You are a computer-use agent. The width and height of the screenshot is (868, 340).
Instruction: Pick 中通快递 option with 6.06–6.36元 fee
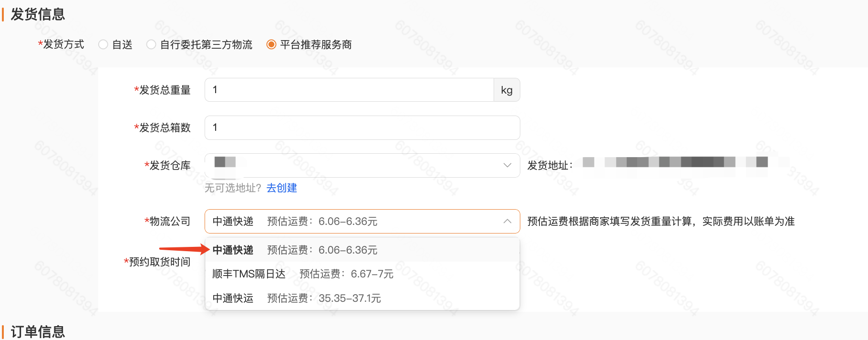pos(362,250)
